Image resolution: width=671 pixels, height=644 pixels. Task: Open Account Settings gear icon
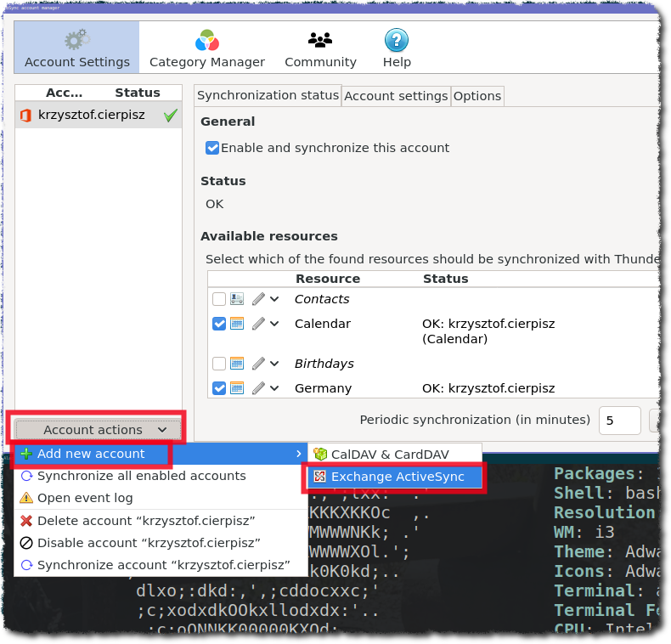click(x=77, y=40)
